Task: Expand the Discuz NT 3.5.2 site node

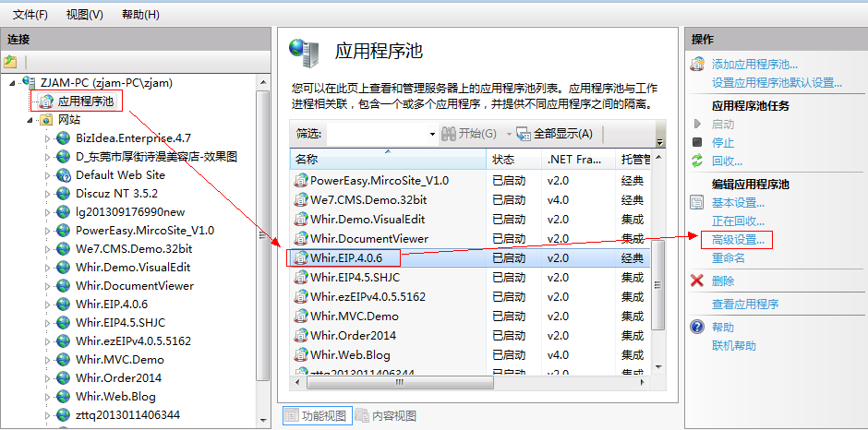Action: tap(48, 194)
